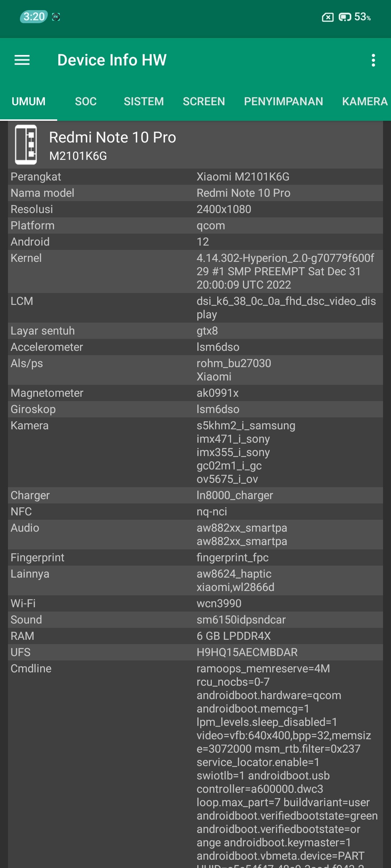
Task: Tap the Fingerprint fingerprint_fpc row
Action: tap(195, 557)
